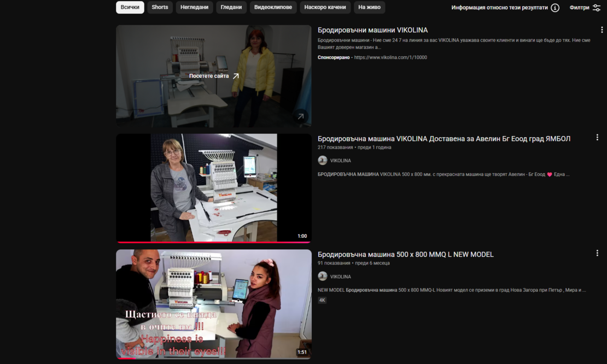Click the VIKOLINA channel avatar on the NEW MODEL video
607x364 pixels.
[323, 276]
